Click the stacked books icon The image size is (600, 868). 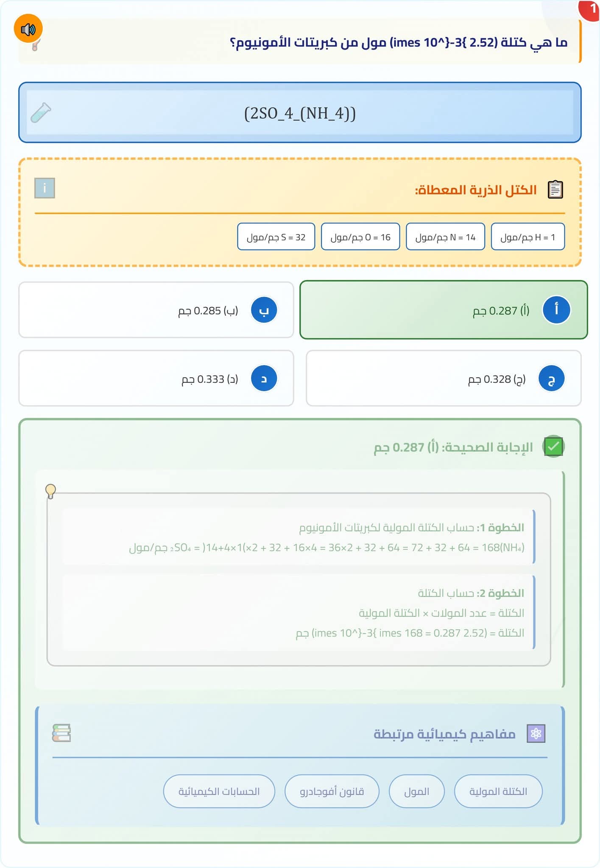pyautogui.click(x=61, y=733)
